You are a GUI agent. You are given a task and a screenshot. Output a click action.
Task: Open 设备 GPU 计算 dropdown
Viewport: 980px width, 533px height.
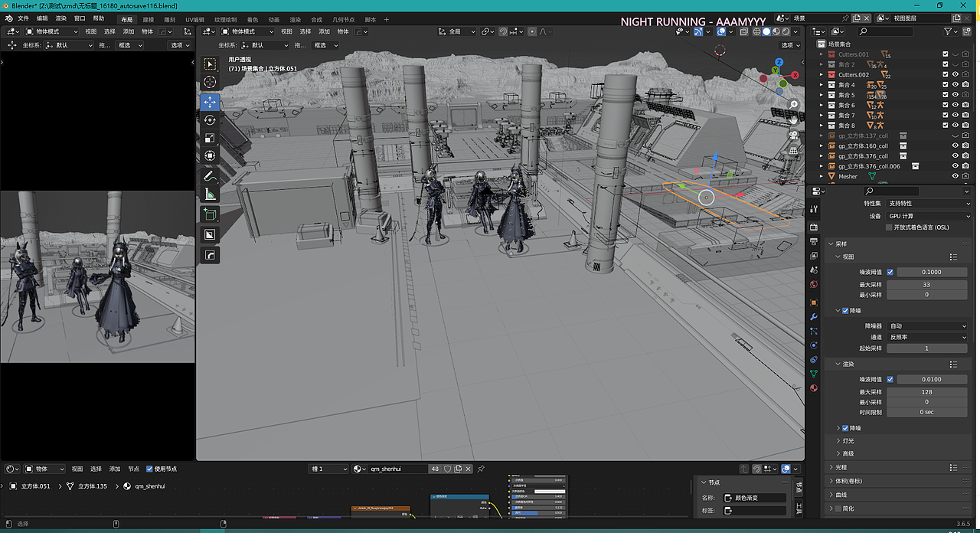(x=929, y=216)
